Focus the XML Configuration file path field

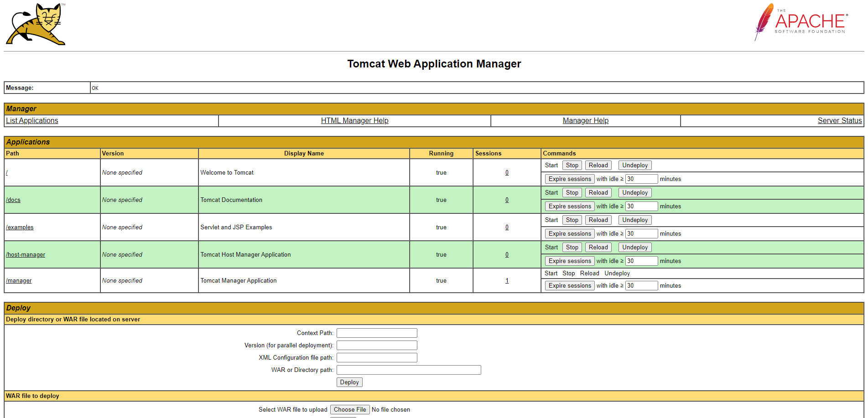click(377, 358)
